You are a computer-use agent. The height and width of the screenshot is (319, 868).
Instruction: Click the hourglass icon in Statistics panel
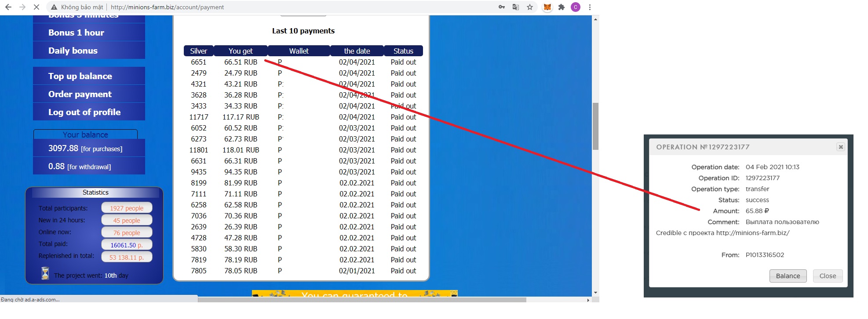(45, 273)
